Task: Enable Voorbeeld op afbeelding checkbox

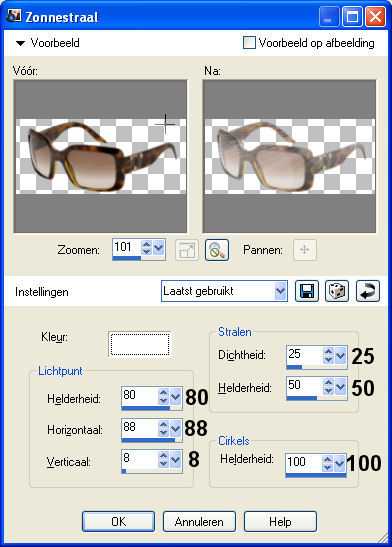Action: [249, 43]
